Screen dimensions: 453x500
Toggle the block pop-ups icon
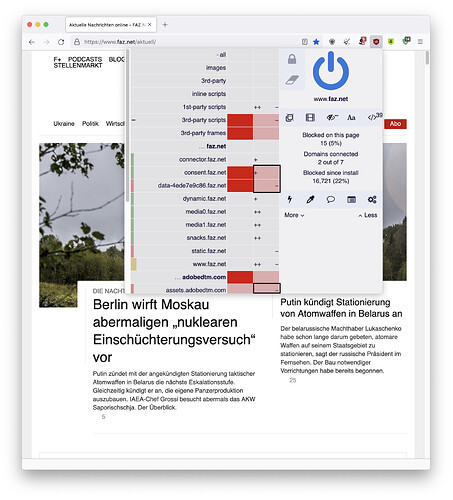click(290, 118)
